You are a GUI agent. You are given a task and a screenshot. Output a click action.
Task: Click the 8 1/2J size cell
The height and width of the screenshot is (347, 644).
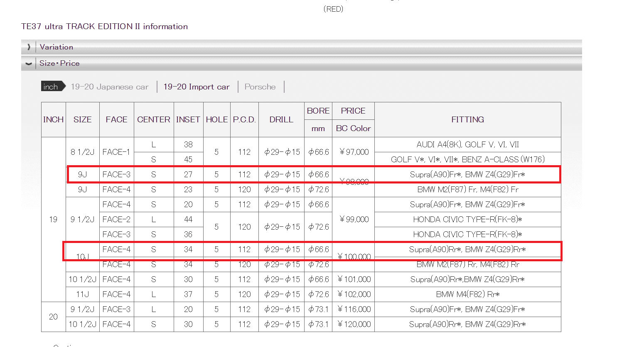pos(83,152)
